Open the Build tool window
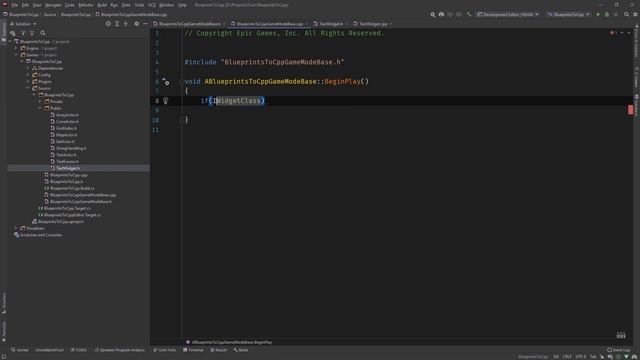The height and width of the screenshot is (360, 640). [241, 350]
